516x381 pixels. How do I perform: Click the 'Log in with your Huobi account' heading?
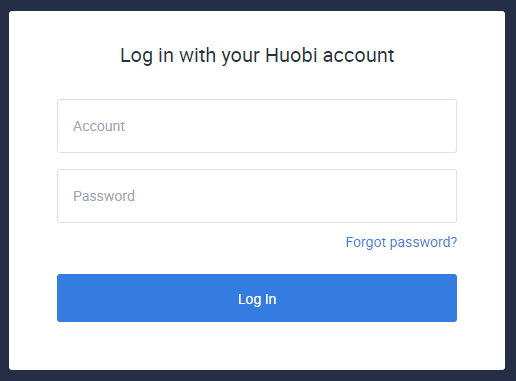click(257, 56)
